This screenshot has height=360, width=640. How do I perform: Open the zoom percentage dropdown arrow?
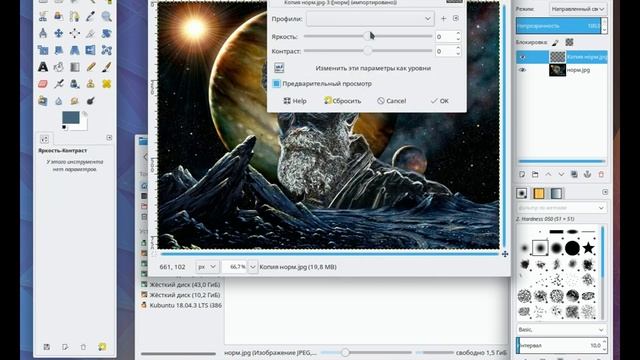coord(253,267)
